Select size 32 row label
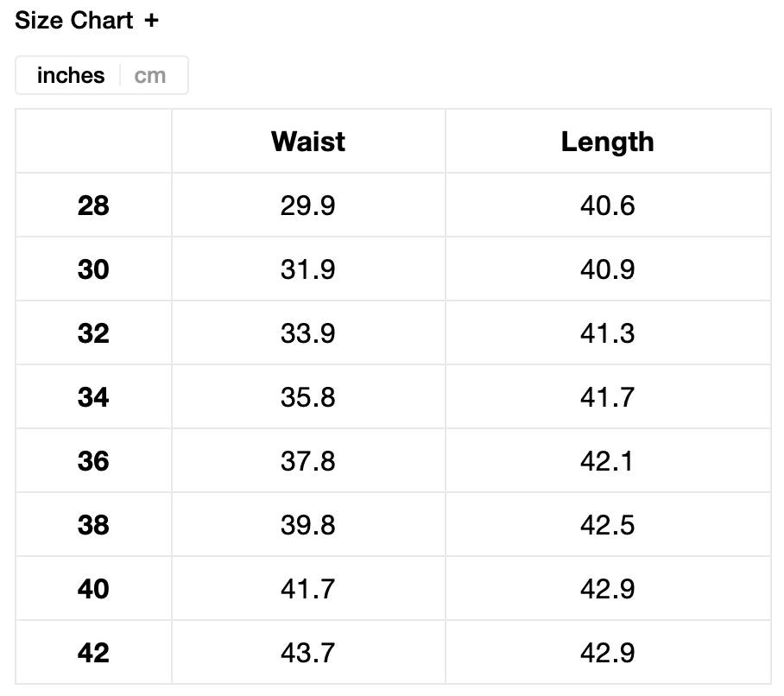 click(93, 333)
